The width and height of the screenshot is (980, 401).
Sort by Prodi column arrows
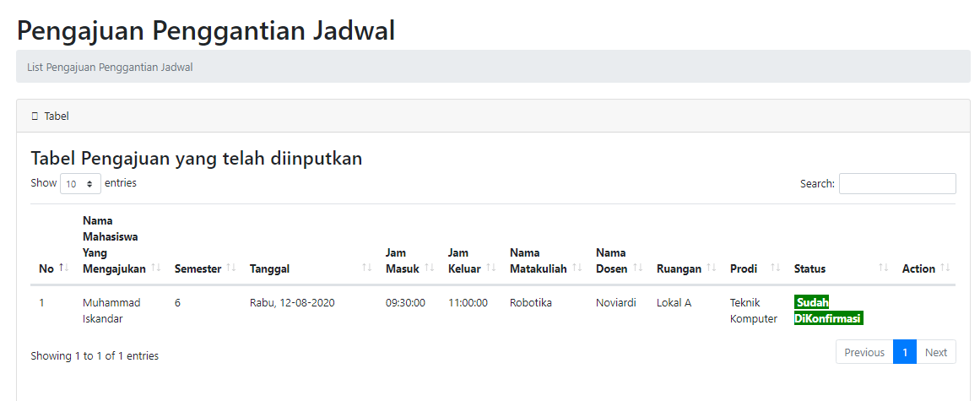(775, 268)
